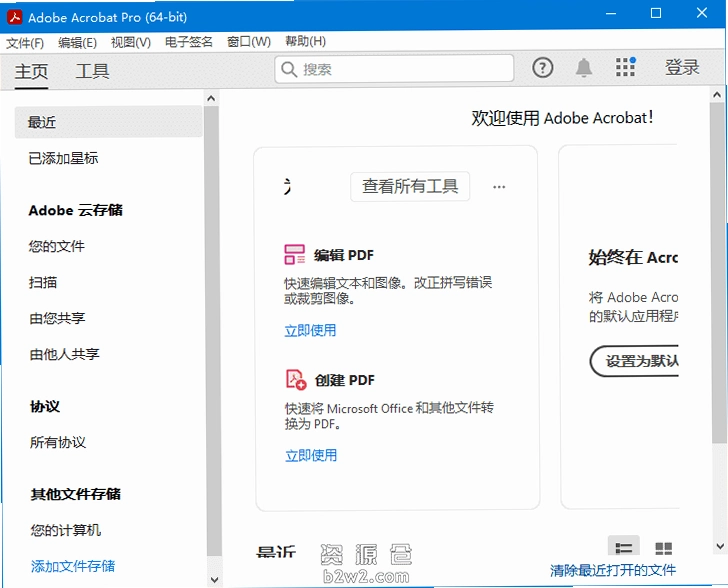
Task: Click the 创建 PDF tool icon
Action: [296, 379]
